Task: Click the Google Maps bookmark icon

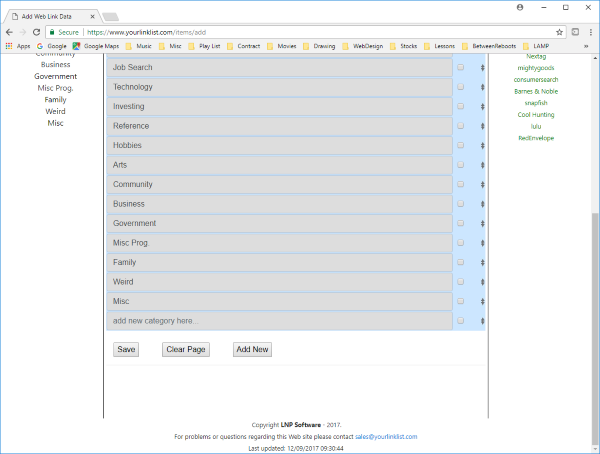Action: [x=77, y=46]
